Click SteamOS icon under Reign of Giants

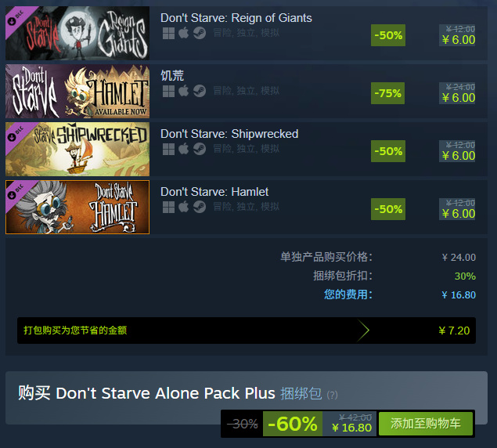pyautogui.click(x=200, y=33)
